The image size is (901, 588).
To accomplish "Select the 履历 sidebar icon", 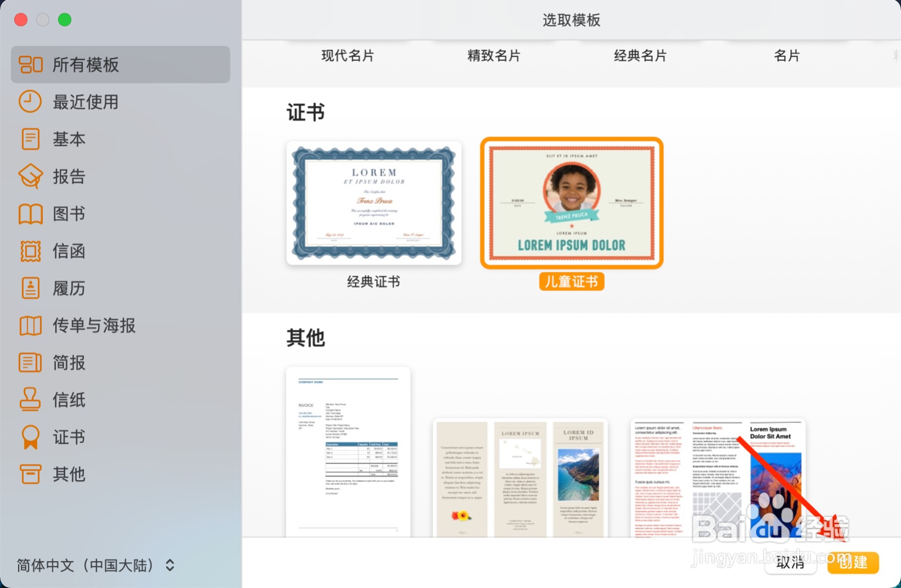I will click(x=30, y=288).
